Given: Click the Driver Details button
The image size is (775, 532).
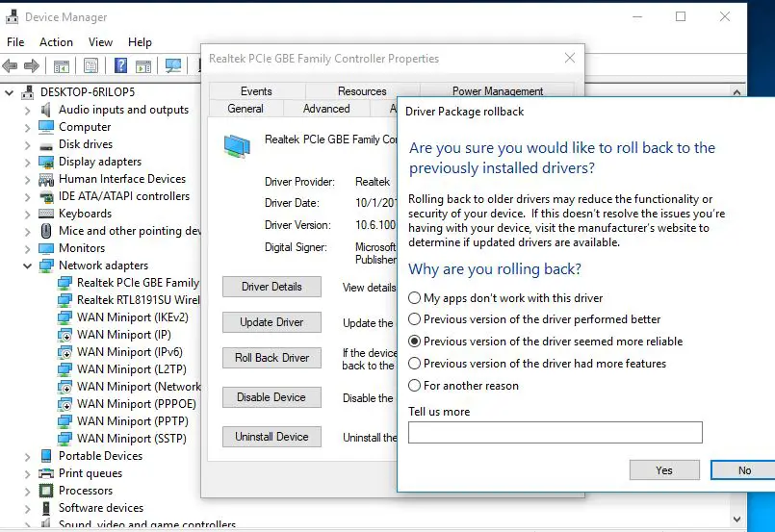Looking at the screenshot, I should tap(271, 287).
